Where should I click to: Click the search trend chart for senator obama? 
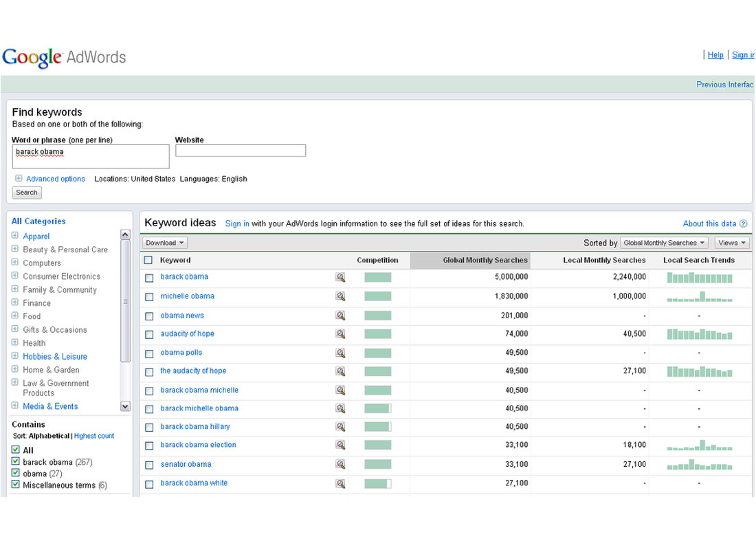pyautogui.click(x=700, y=465)
